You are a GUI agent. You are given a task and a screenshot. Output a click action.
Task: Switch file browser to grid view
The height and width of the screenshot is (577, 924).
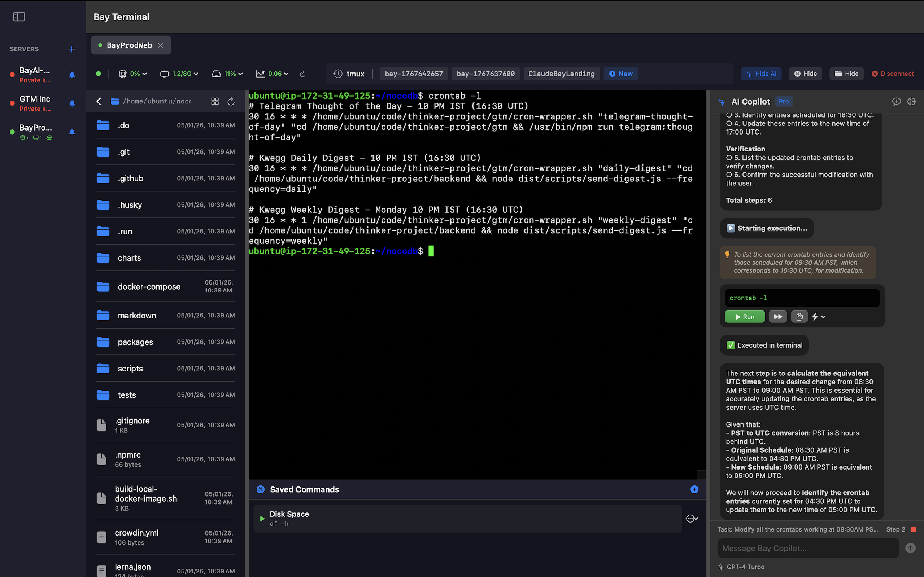click(215, 101)
